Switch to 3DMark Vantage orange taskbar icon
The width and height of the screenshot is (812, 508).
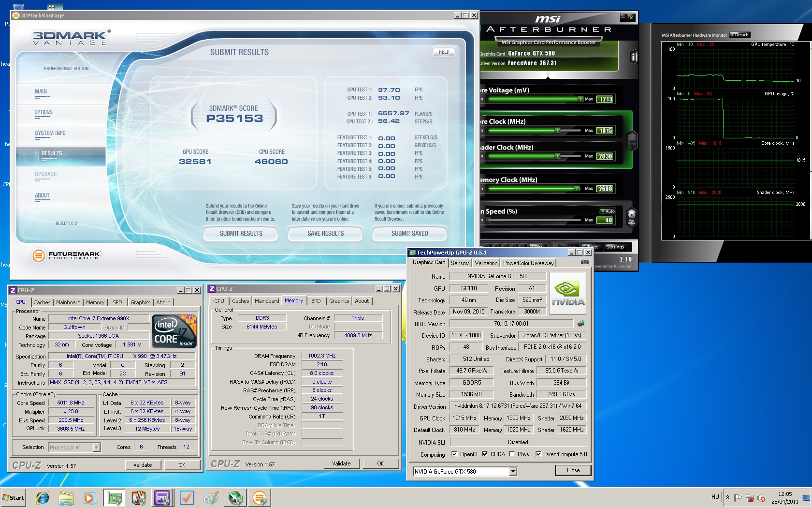[259, 497]
